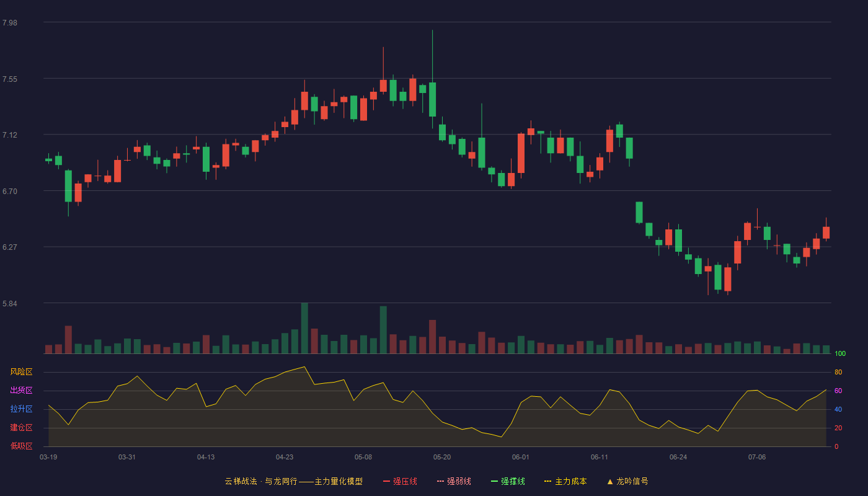
Task: Toggle the 主力成本 legend entry
Action: click(565, 481)
